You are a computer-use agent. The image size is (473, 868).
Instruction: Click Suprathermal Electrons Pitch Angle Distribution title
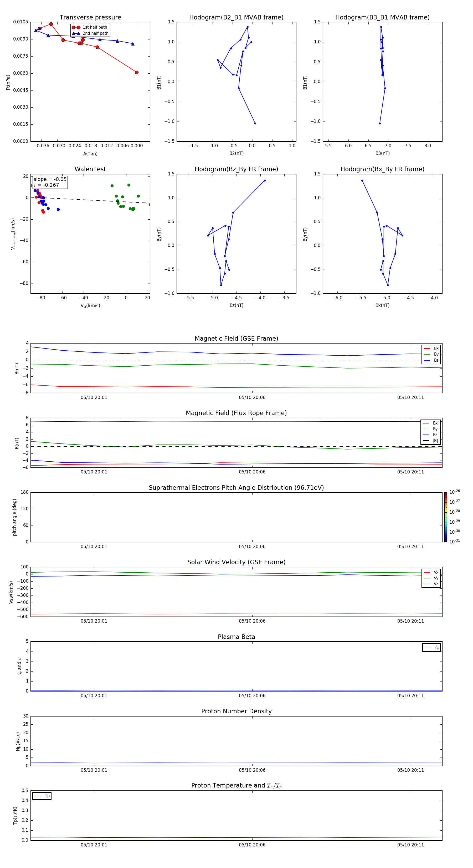point(236,488)
